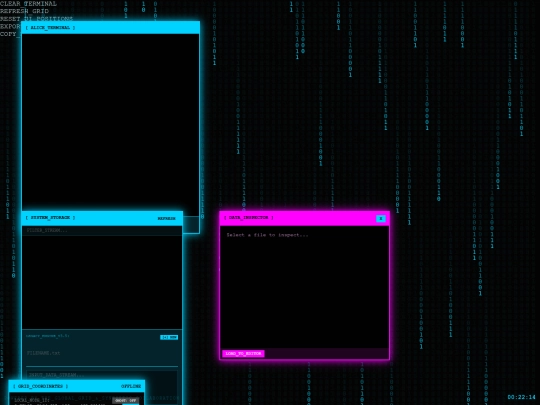Select the CLEAR TERMINAL menu entry

coord(28,4)
